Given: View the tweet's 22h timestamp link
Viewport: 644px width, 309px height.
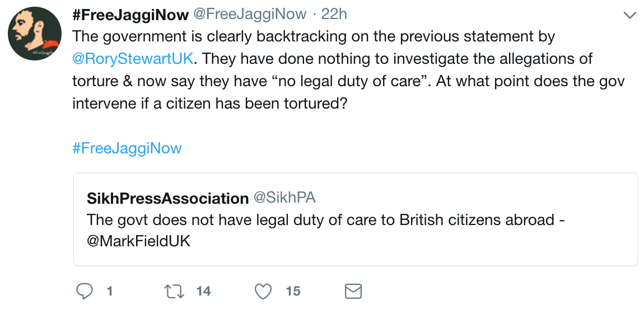Looking at the screenshot, I should tap(334, 15).
